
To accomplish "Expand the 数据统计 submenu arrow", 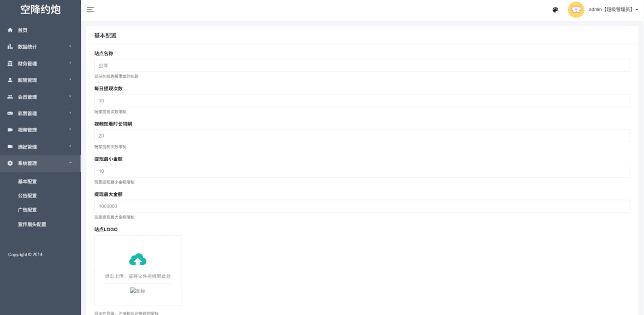I will click(70, 46).
